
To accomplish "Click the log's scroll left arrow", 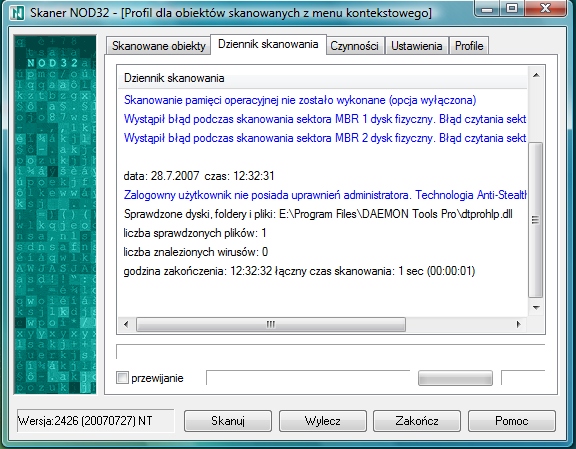I will pyautogui.click(x=126, y=324).
